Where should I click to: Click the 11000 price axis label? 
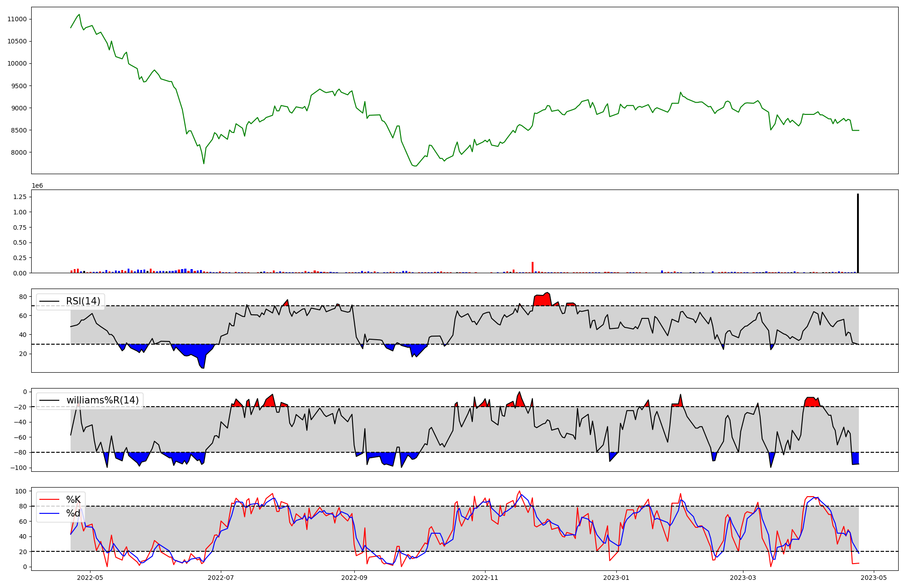[17, 19]
